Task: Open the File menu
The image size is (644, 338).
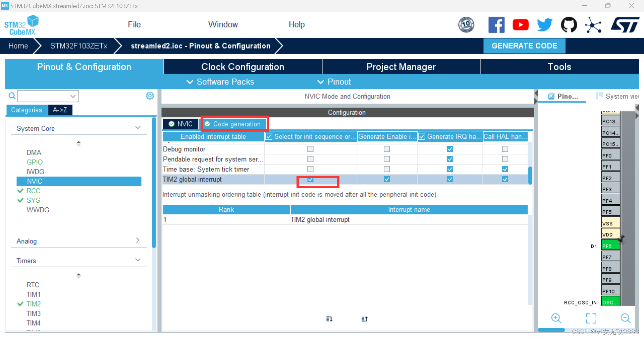Action: pyautogui.click(x=134, y=24)
